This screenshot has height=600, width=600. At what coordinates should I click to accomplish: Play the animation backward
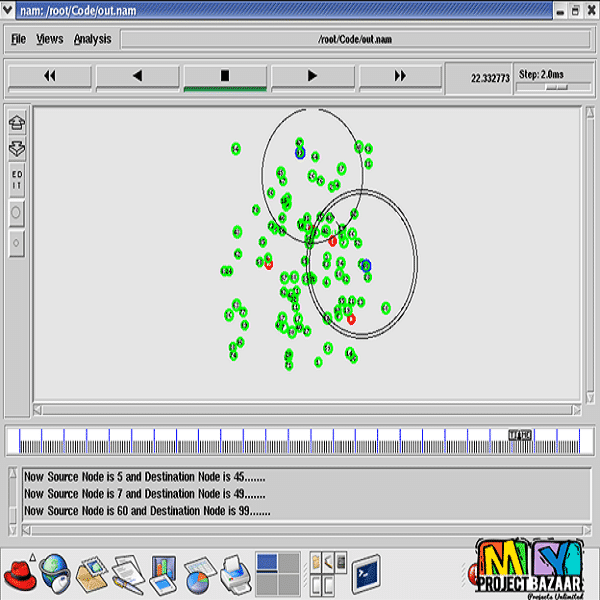click(x=137, y=76)
